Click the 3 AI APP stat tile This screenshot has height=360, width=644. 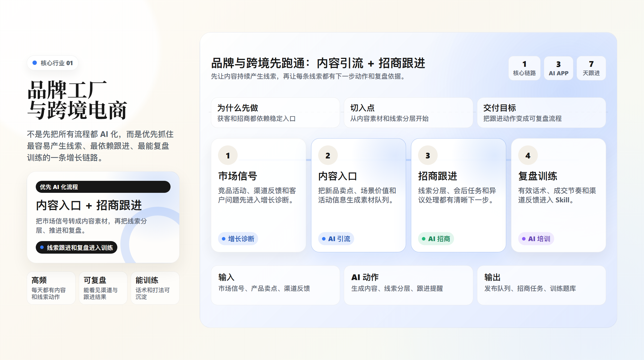click(558, 68)
